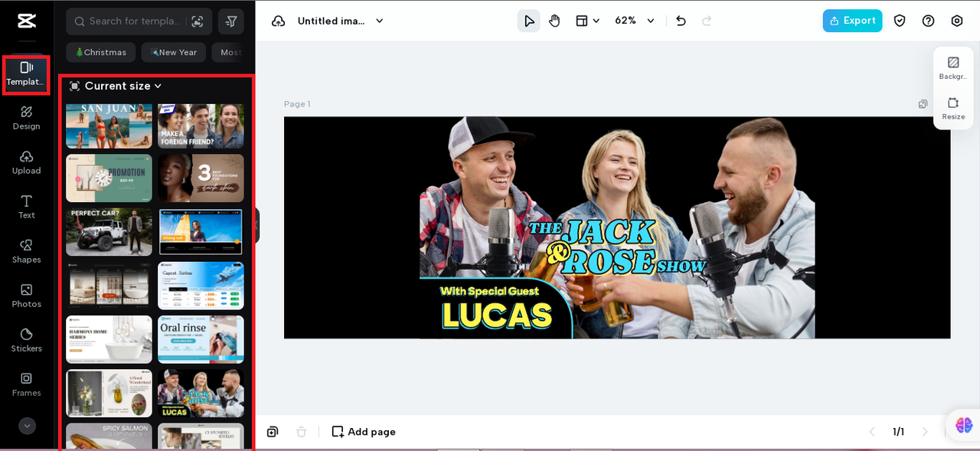The width and height of the screenshot is (980, 451).
Task: Search templates by image scan icon
Action: pos(198,21)
